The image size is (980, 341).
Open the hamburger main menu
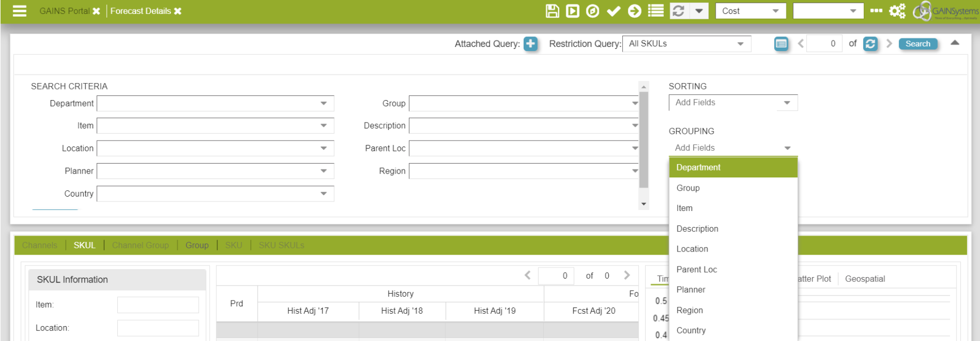click(20, 11)
